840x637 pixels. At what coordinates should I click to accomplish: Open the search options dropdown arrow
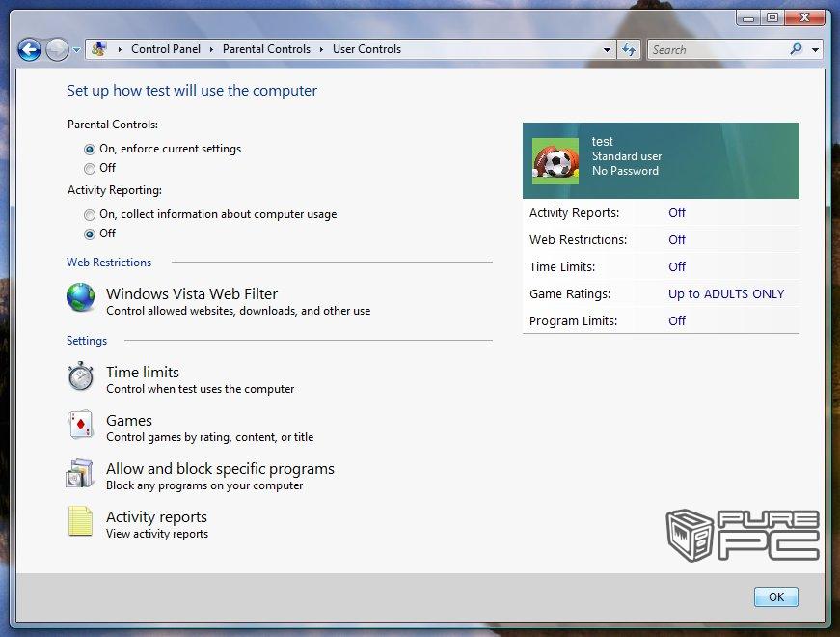coord(815,50)
